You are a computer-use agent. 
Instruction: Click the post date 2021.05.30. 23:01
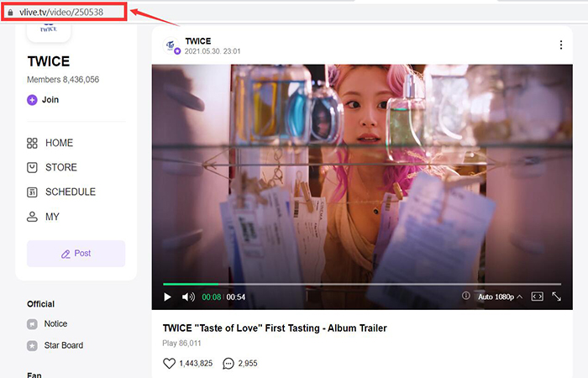point(213,51)
